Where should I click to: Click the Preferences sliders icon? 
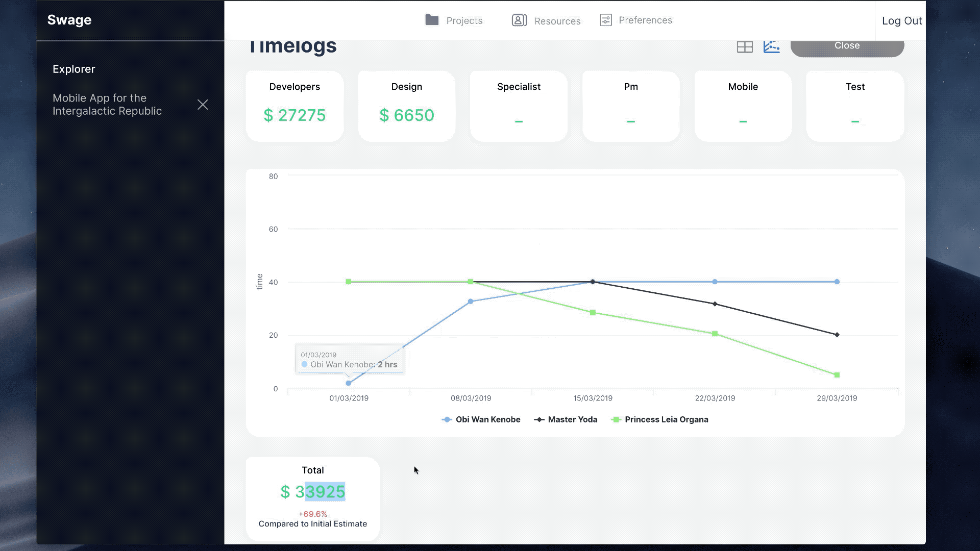pyautogui.click(x=606, y=20)
